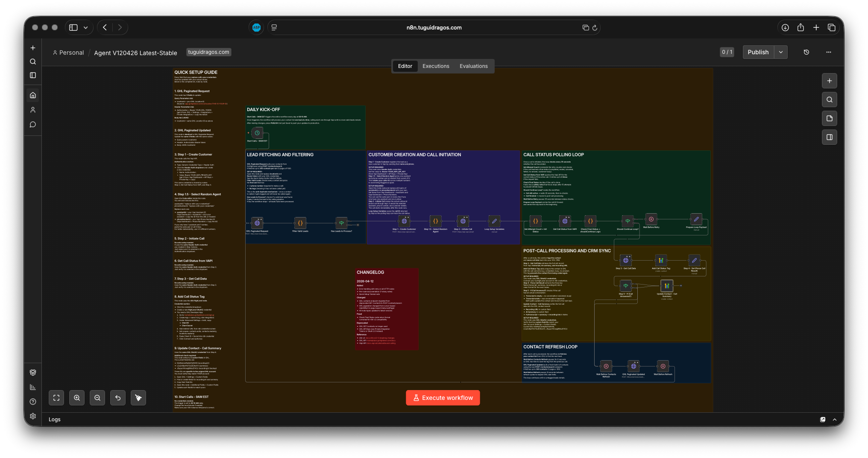This screenshot has height=458, width=868.
Task: Go to the n8n home overview
Action: (33, 95)
